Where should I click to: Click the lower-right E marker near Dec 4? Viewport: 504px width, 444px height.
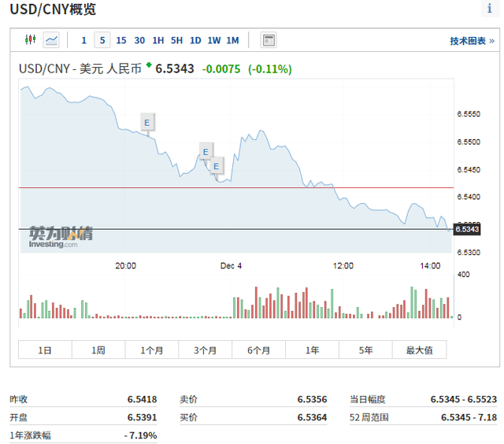click(x=217, y=165)
